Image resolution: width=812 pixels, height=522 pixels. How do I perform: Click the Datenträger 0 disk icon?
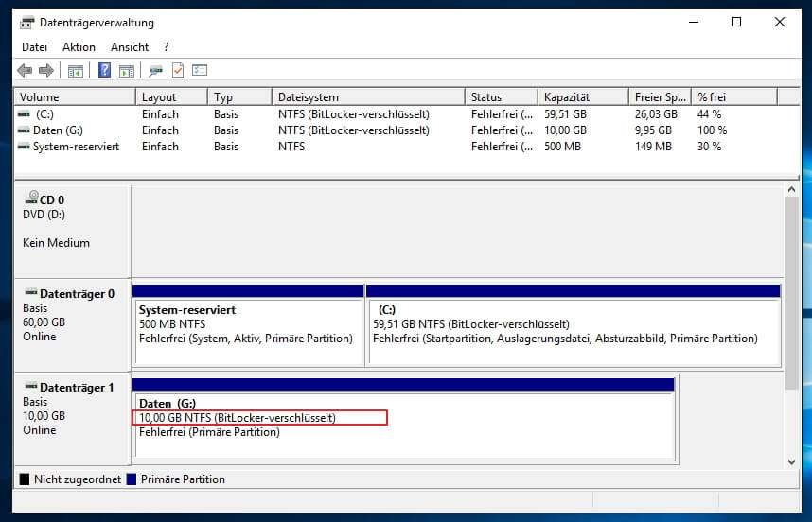pos(31,293)
